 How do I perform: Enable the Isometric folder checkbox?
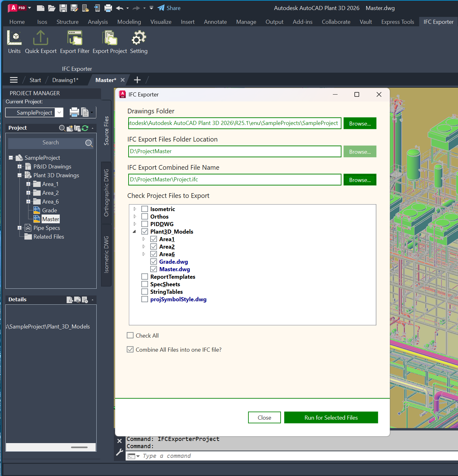coord(145,209)
